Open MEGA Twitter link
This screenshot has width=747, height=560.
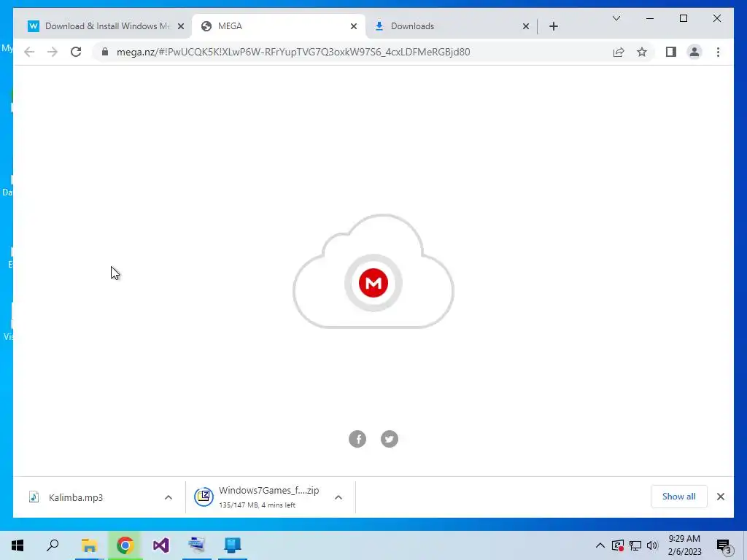390,438
